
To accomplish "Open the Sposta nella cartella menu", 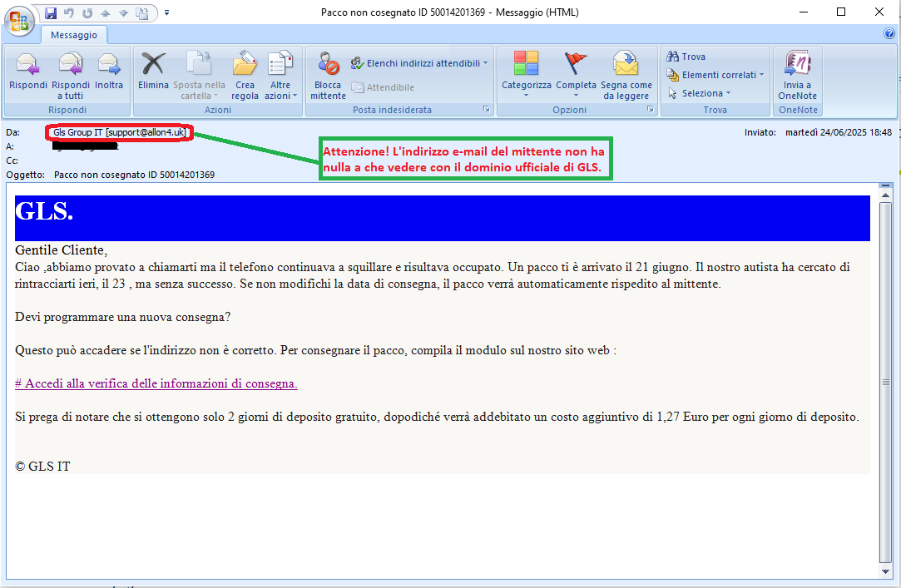I will coord(200,75).
